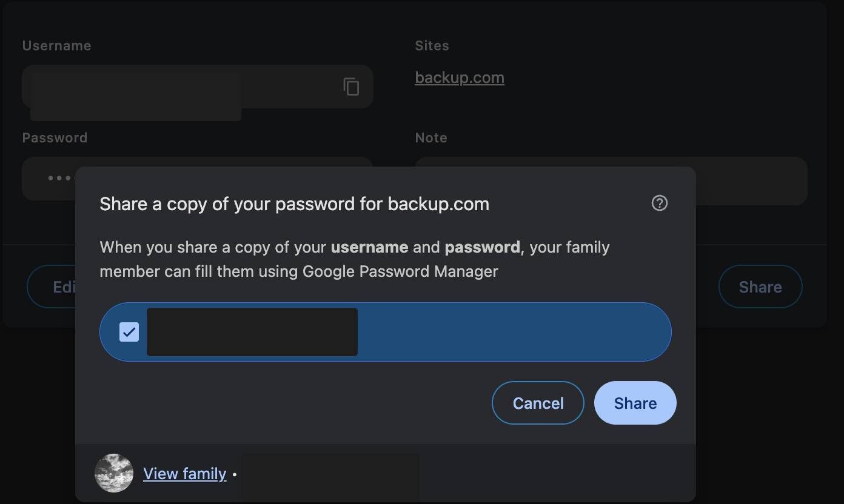Click the masked Password field dots
The height and width of the screenshot is (504, 844).
click(x=62, y=178)
